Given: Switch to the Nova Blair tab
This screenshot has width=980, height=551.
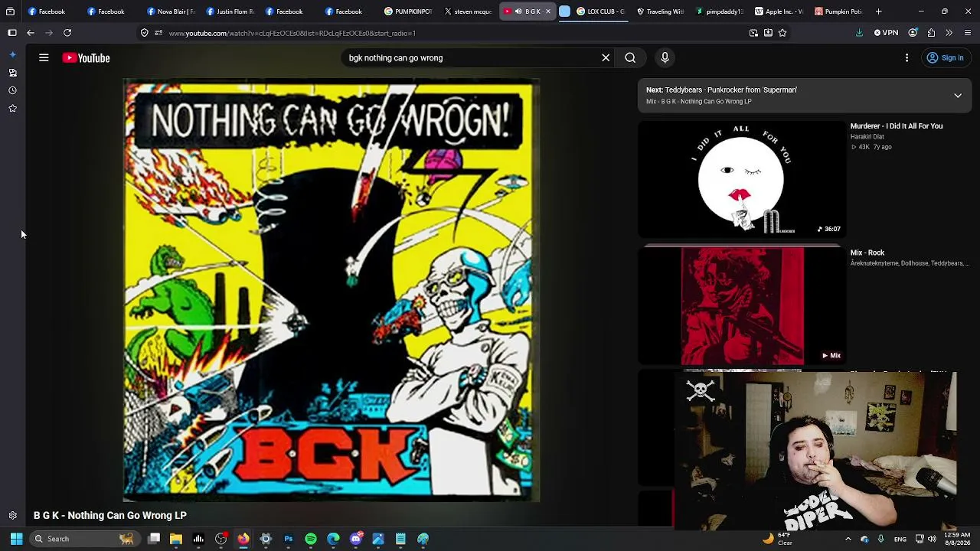Looking at the screenshot, I should (170, 11).
